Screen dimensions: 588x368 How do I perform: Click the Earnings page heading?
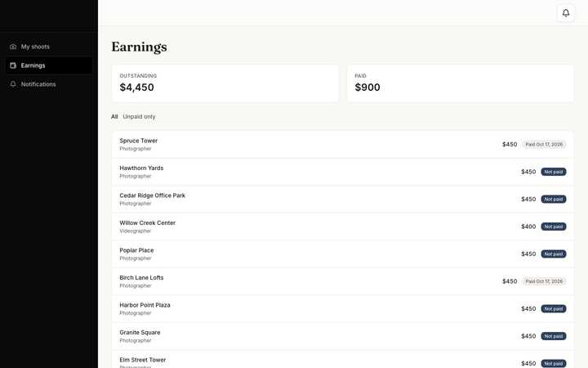[139, 47]
